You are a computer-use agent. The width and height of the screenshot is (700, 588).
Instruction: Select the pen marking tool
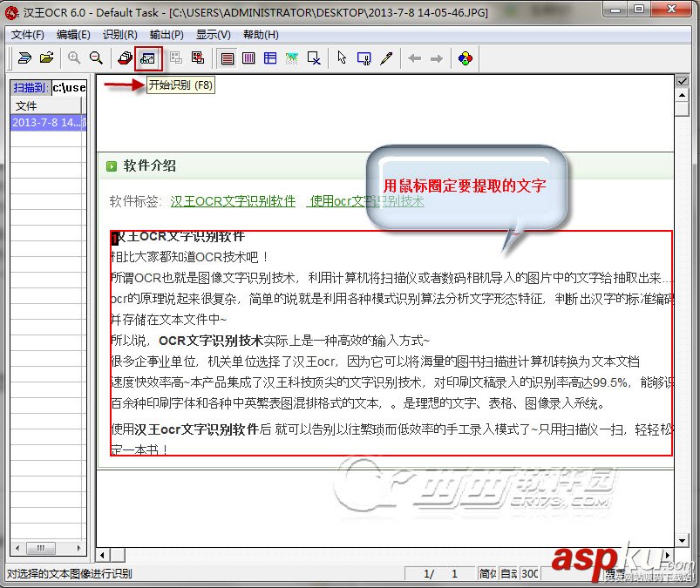pyautogui.click(x=385, y=58)
